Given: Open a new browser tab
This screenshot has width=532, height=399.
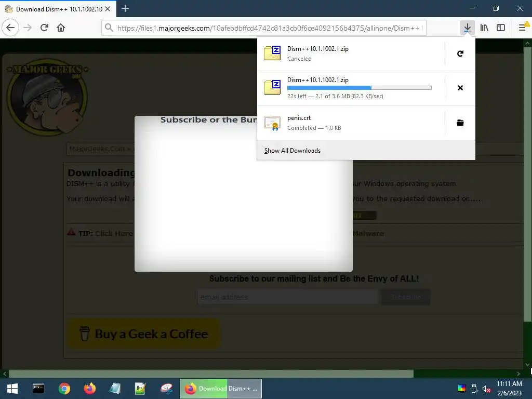Looking at the screenshot, I should (x=125, y=8).
